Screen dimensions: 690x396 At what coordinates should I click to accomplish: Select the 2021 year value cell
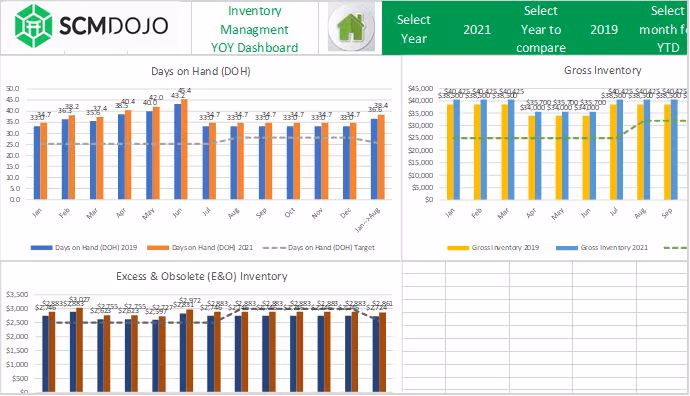477,29
